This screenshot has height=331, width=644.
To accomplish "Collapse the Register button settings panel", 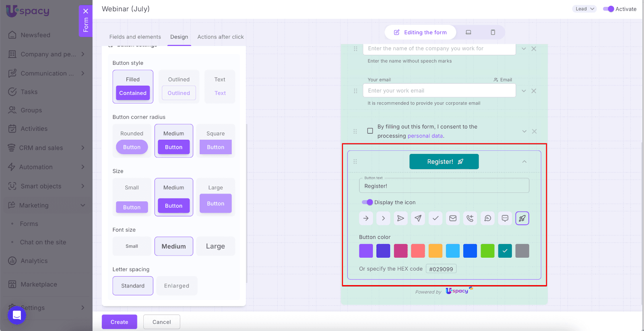I will [x=524, y=161].
